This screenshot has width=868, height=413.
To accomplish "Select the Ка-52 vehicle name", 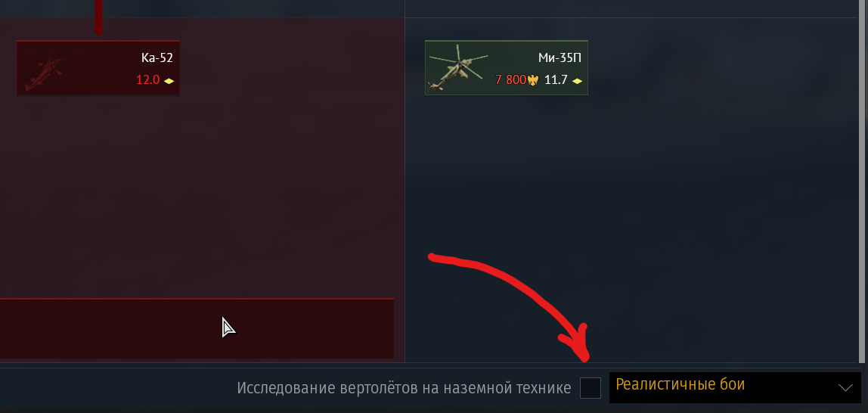I will pos(157,57).
